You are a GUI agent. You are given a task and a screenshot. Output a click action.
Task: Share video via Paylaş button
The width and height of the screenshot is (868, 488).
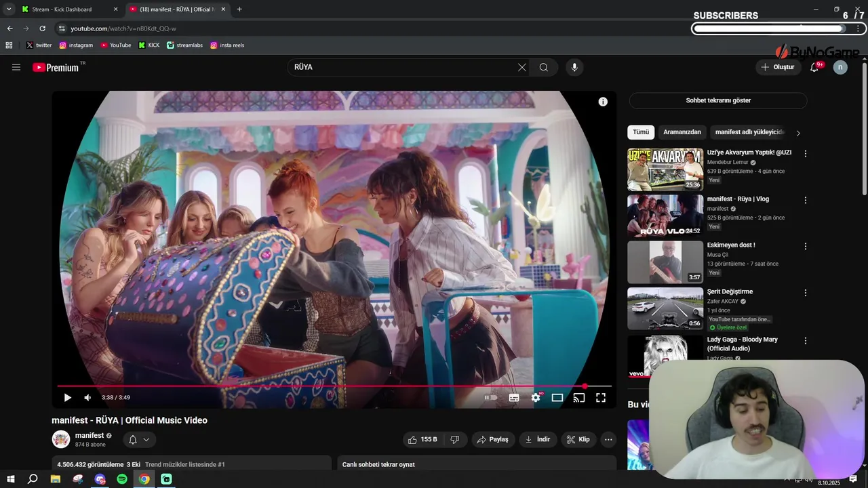pos(493,439)
